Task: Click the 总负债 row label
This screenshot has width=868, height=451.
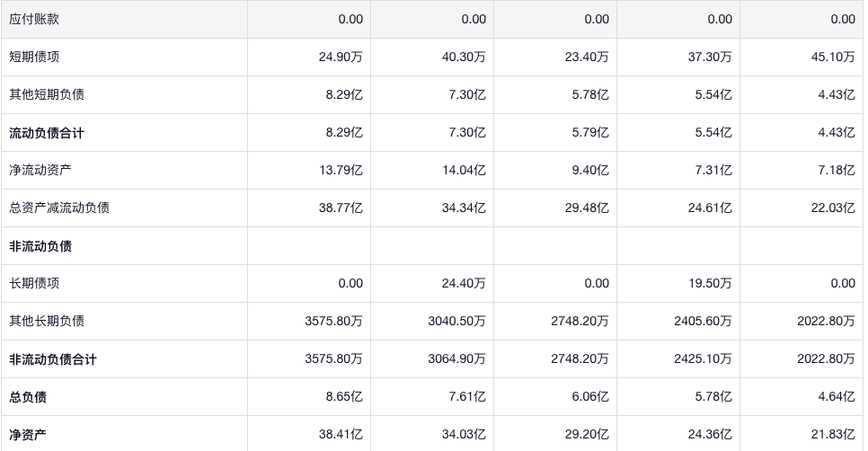Action: (28, 397)
